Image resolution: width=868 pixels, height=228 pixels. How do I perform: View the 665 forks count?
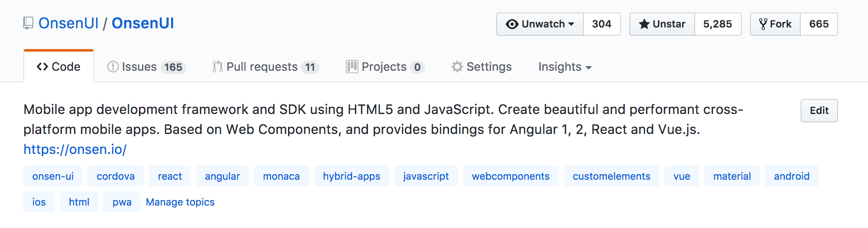click(x=819, y=24)
